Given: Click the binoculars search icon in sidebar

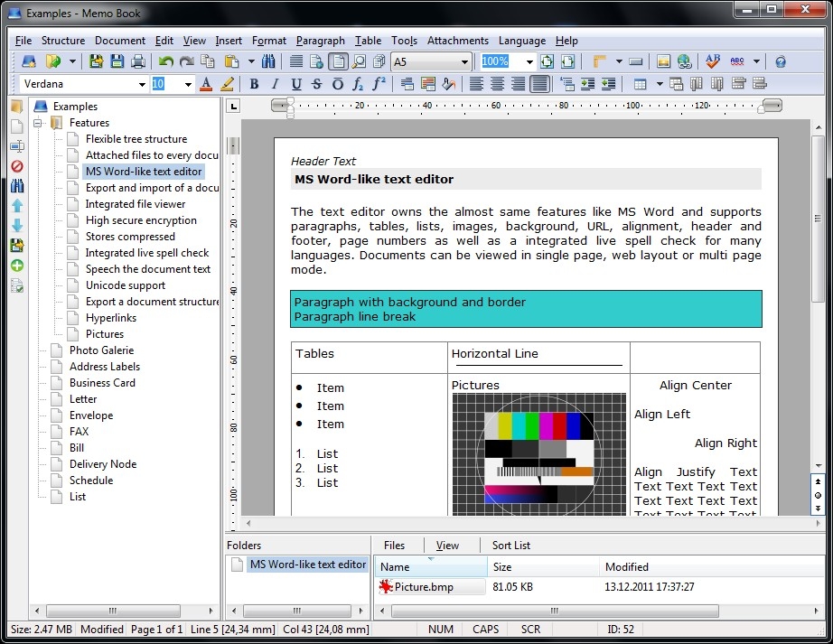Looking at the screenshot, I should click(17, 186).
